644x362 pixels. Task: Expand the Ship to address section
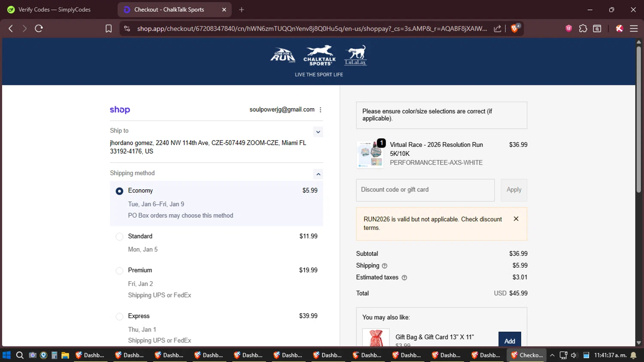click(318, 132)
